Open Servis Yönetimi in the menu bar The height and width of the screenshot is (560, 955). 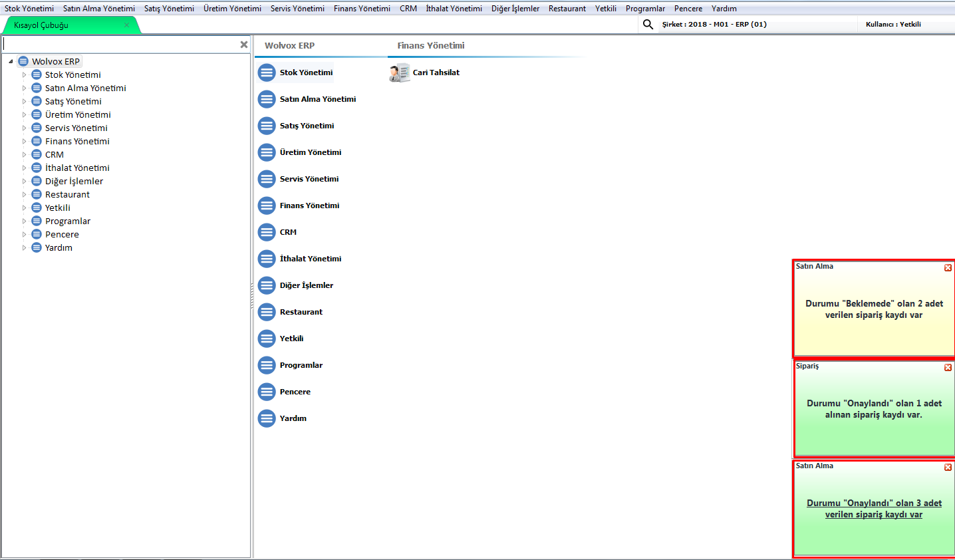tap(297, 9)
